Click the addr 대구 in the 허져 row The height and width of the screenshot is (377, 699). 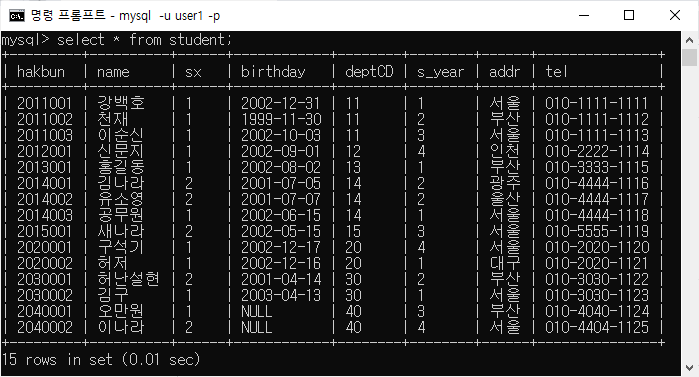pos(505,263)
